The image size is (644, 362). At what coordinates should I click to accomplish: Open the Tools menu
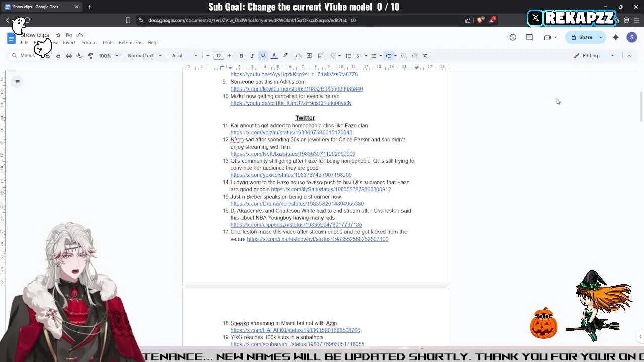pyautogui.click(x=108, y=43)
